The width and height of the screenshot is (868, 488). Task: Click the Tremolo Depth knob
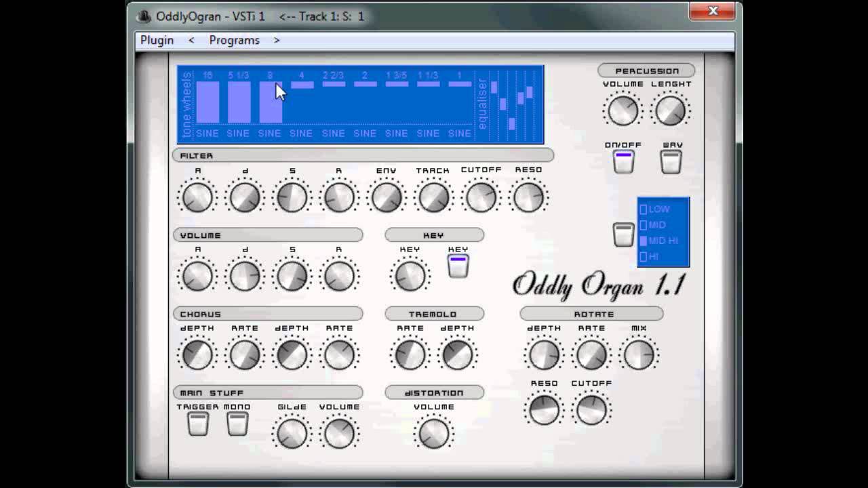tap(457, 354)
